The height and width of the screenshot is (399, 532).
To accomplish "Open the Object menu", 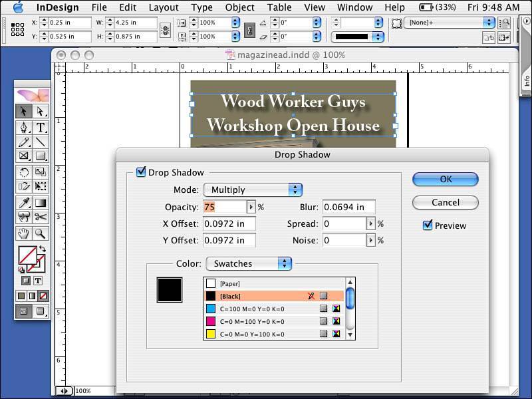I will coord(239,7).
